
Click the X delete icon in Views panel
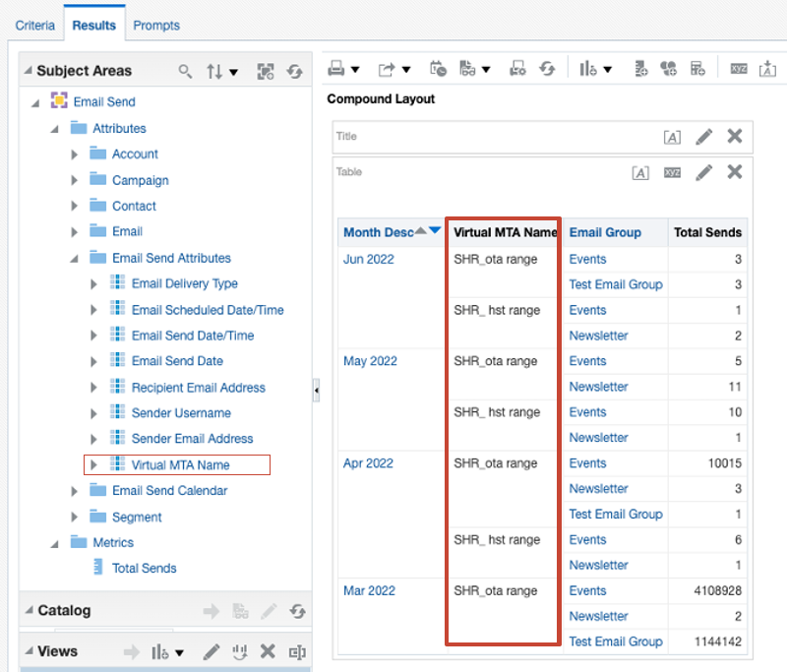click(267, 651)
